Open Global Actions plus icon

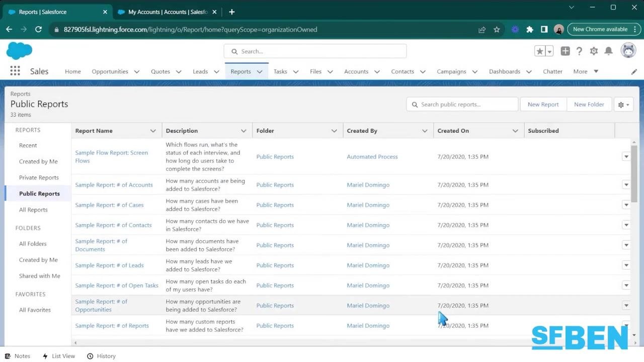[x=565, y=51]
